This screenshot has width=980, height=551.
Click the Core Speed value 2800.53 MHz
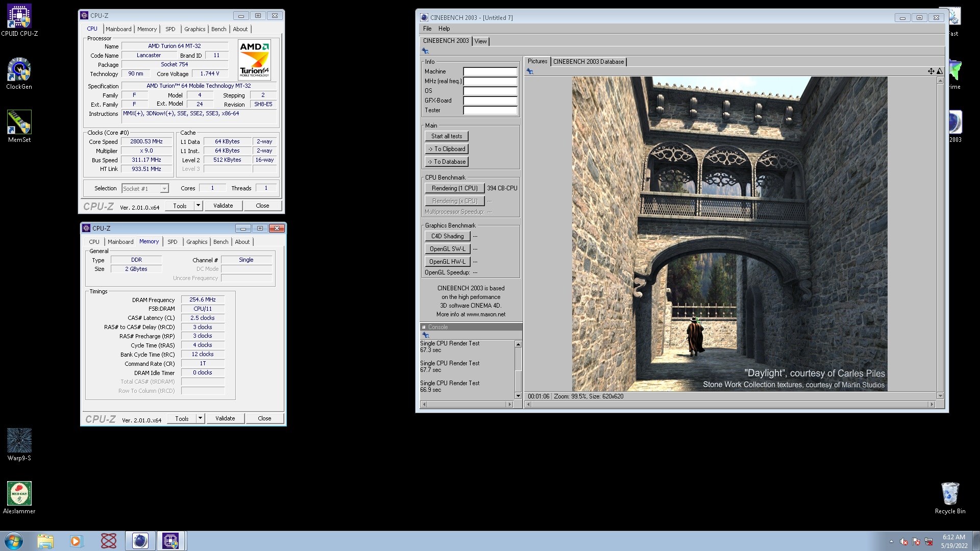[x=146, y=142]
